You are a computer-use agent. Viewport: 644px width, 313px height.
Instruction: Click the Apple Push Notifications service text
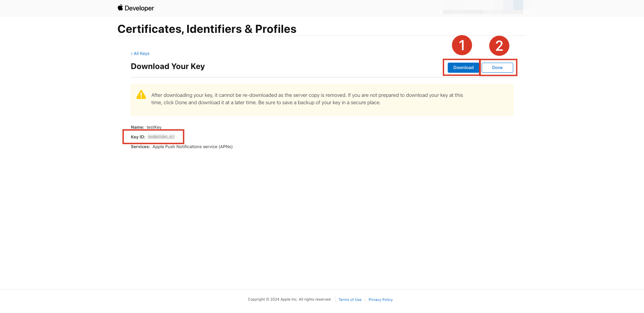point(193,147)
